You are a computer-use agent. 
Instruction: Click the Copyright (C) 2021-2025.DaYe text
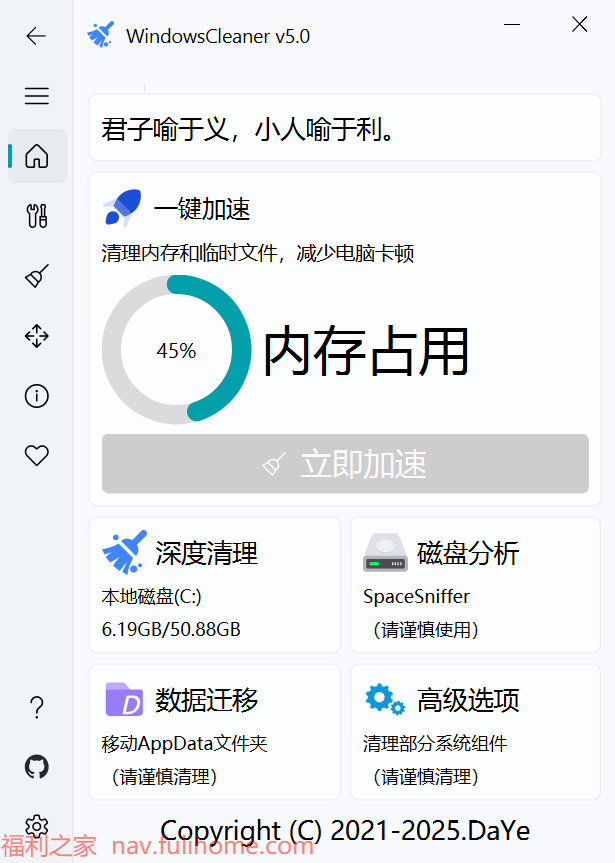tap(345, 831)
